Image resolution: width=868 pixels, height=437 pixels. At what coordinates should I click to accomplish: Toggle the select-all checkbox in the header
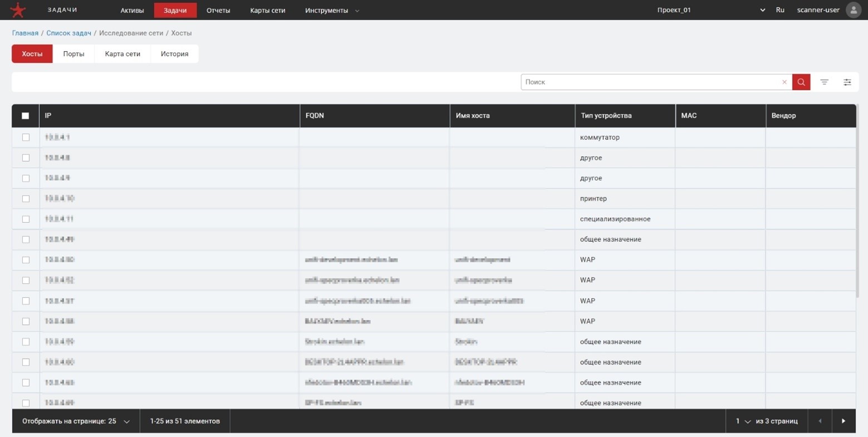(x=26, y=116)
